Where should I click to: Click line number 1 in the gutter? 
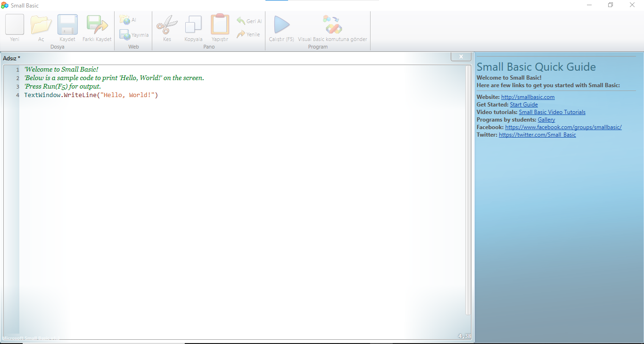pos(17,70)
